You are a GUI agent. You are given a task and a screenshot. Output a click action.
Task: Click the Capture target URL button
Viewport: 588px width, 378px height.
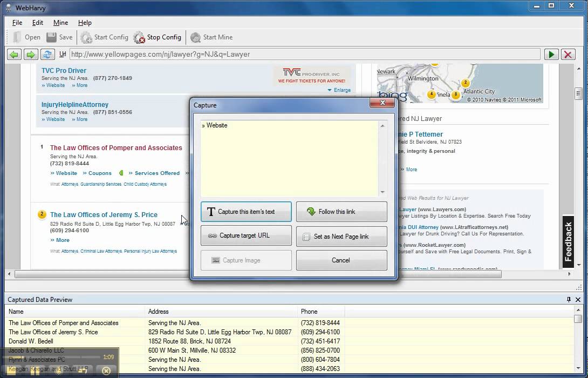(246, 236)
